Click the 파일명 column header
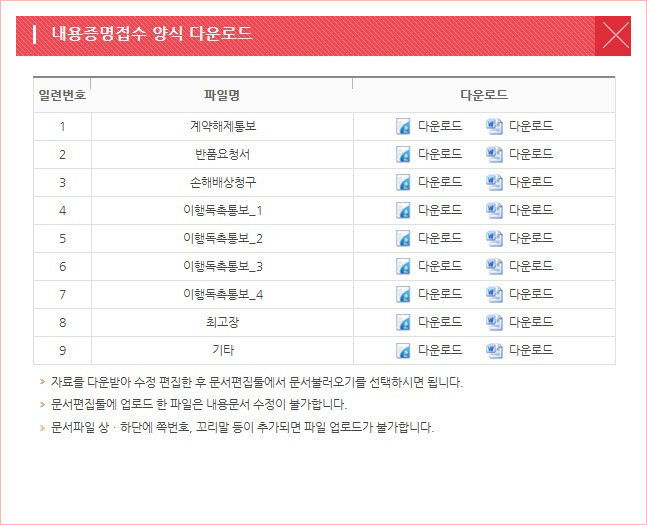 tap(222, 95)
